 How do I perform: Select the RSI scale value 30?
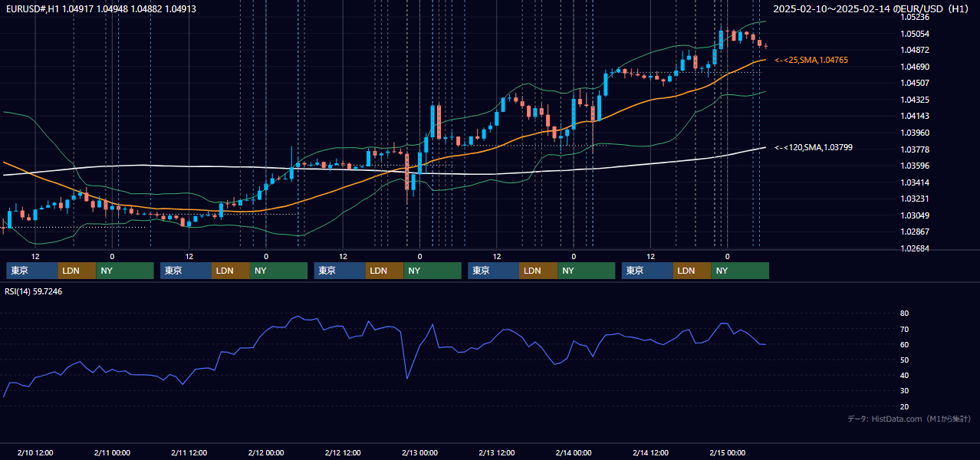[904, 391]
